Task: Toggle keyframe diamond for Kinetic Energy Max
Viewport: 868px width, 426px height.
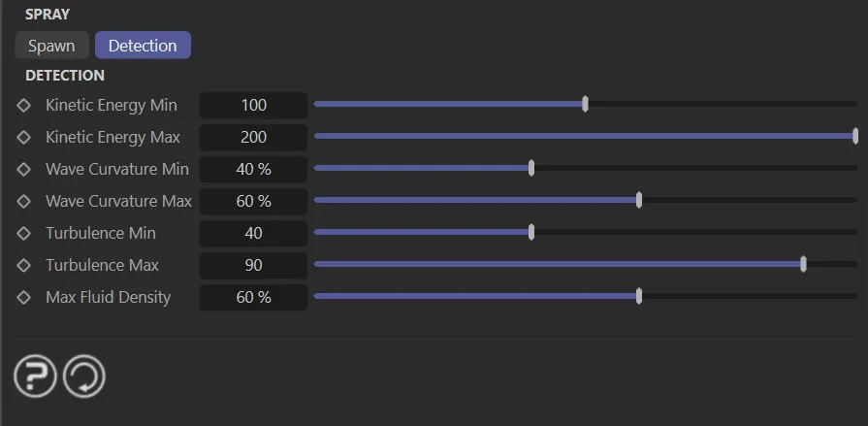Action: (24, 137)
